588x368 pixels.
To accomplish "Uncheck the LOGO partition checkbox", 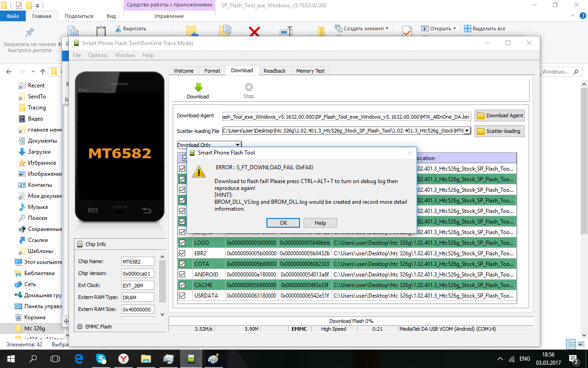I will (x=182, y=242).
